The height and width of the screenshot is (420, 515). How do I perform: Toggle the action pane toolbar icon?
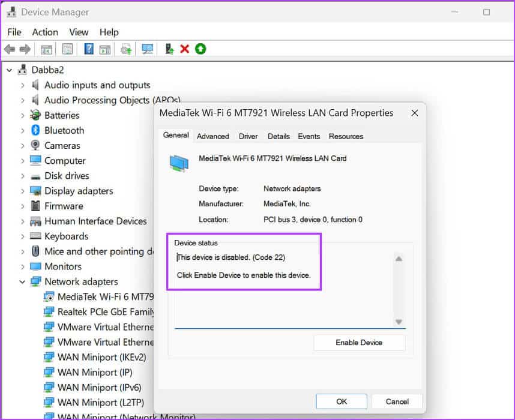coord(105,50)
